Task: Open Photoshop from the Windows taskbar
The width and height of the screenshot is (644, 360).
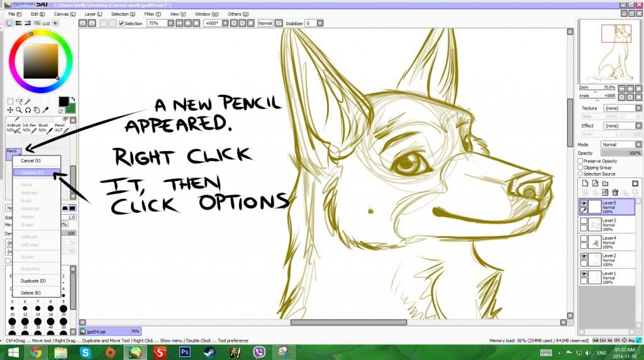Action: [x=186, y=352]
